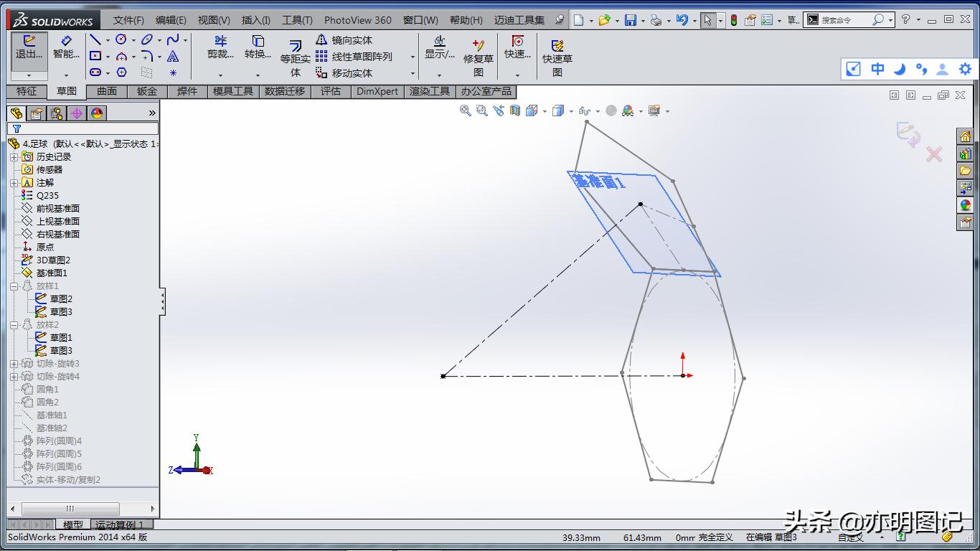Switch to the 钣金 tab
Viewport: 980px width, 551px height.
[x=147, y=91]
